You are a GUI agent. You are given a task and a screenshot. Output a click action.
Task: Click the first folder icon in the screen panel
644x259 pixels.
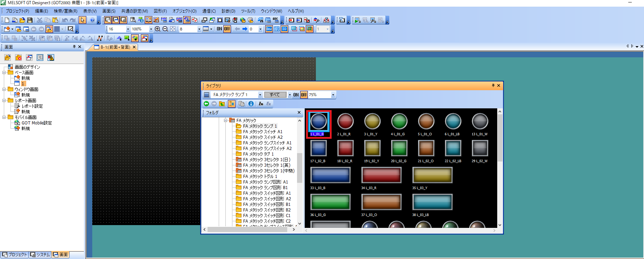point(7,58)
